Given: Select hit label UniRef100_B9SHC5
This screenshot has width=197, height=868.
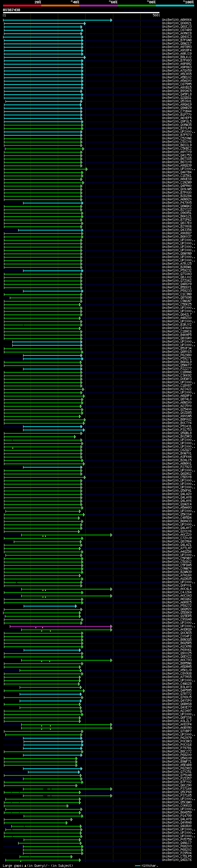Looking at the screenshot, I should (177, 91).
